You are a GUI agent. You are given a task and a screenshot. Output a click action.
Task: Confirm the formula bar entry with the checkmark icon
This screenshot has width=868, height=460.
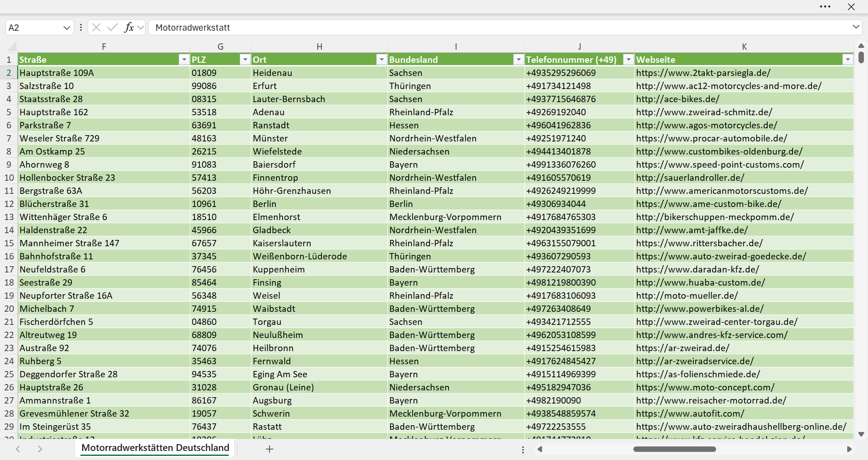pyautogui.click(x=113, y=28)
